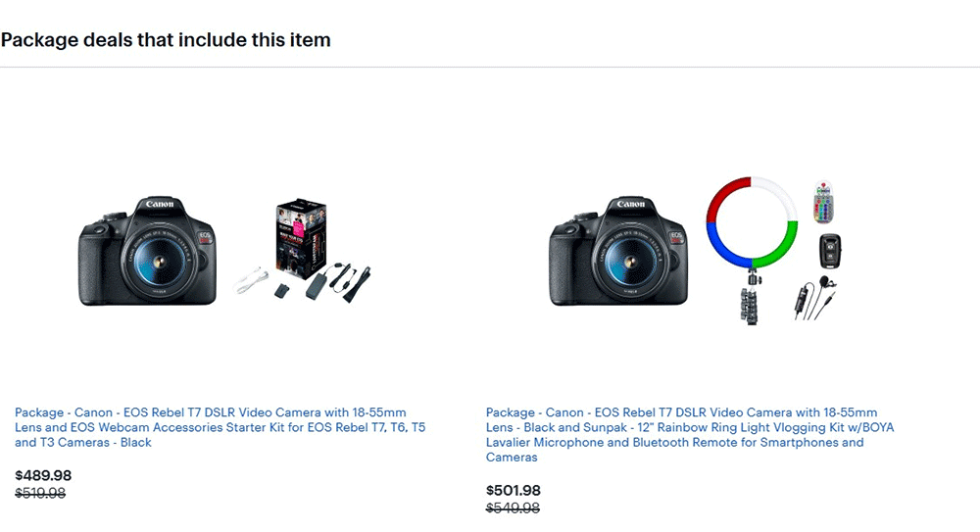Click the flexible tripod below the ring light
The width and height of the screenshot is (980, 532).
click(754, 299)
